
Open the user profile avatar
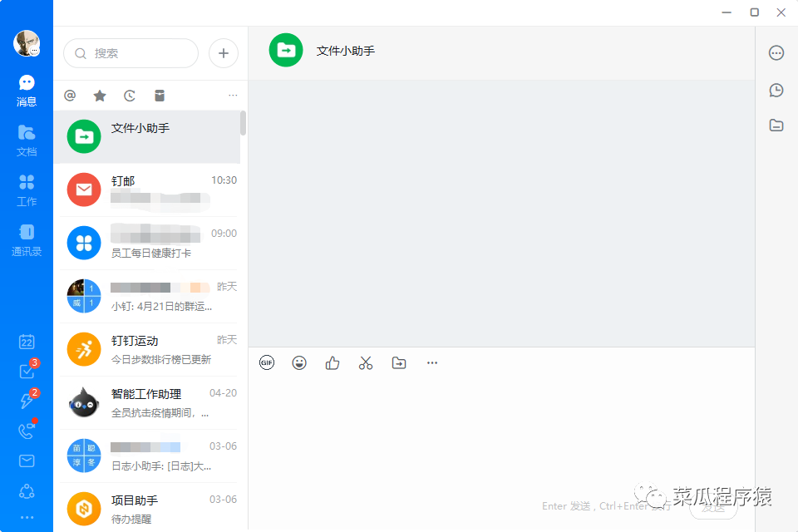click(27, 43)
